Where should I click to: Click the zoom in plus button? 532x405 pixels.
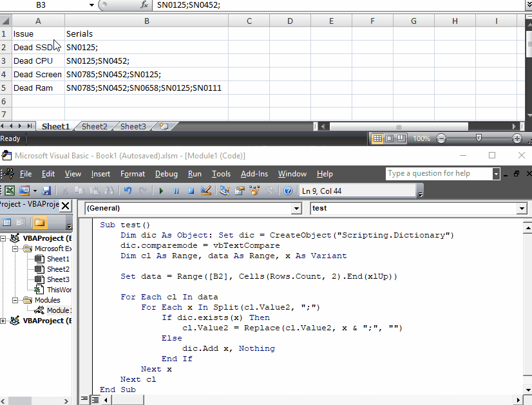point(517,138)
